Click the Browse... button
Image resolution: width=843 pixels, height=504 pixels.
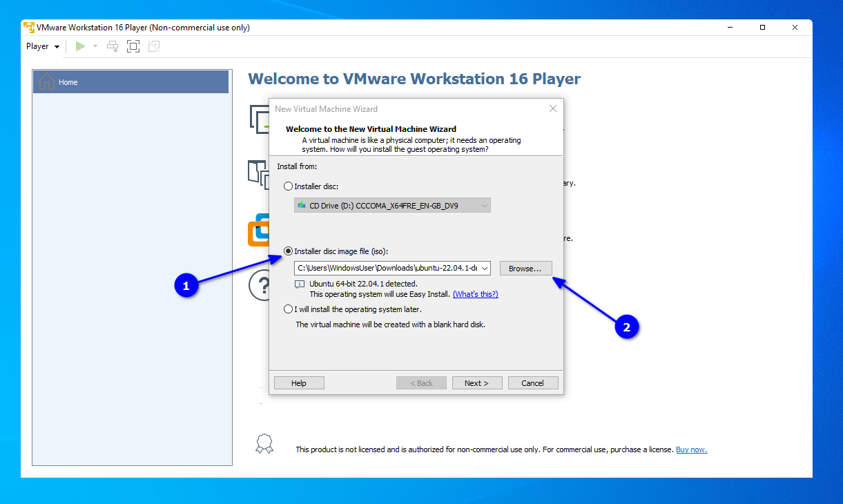pos(526,268)
